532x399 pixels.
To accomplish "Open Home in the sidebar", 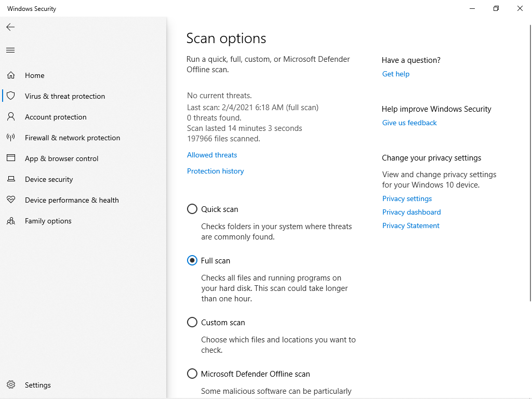I will (x=35, y=75).
